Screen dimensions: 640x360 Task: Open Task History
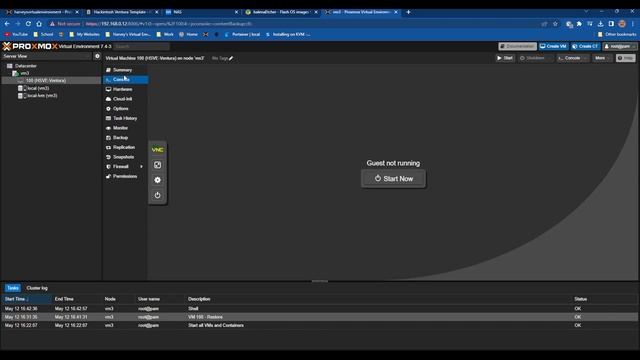125,118
